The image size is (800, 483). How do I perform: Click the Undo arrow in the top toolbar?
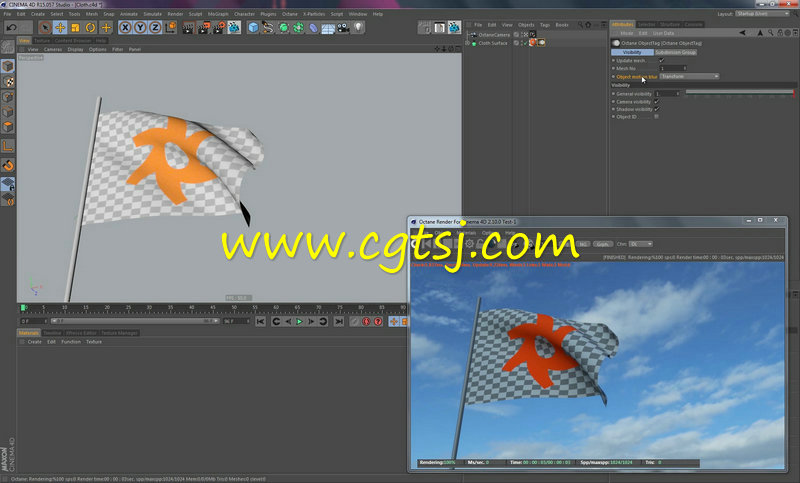point(12,28)
